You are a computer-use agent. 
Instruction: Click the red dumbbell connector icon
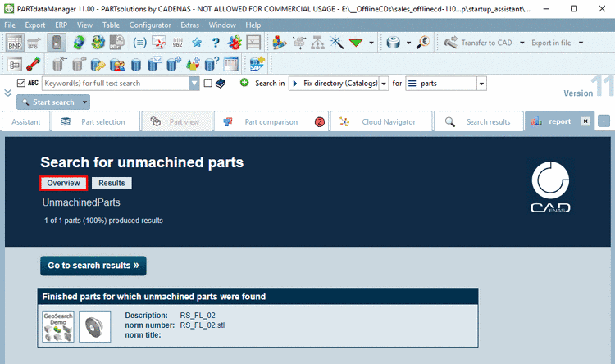point(34,64)
